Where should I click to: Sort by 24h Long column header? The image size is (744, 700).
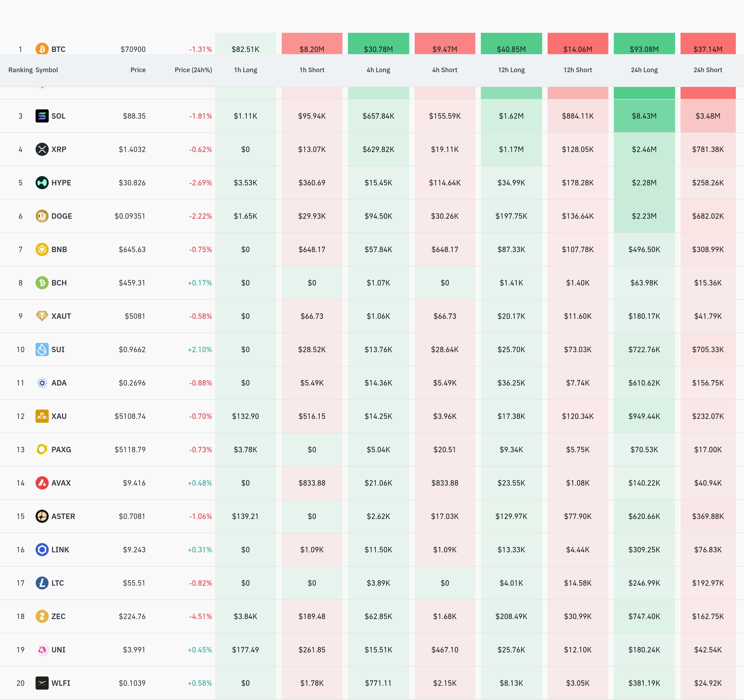tap(644, 70)
